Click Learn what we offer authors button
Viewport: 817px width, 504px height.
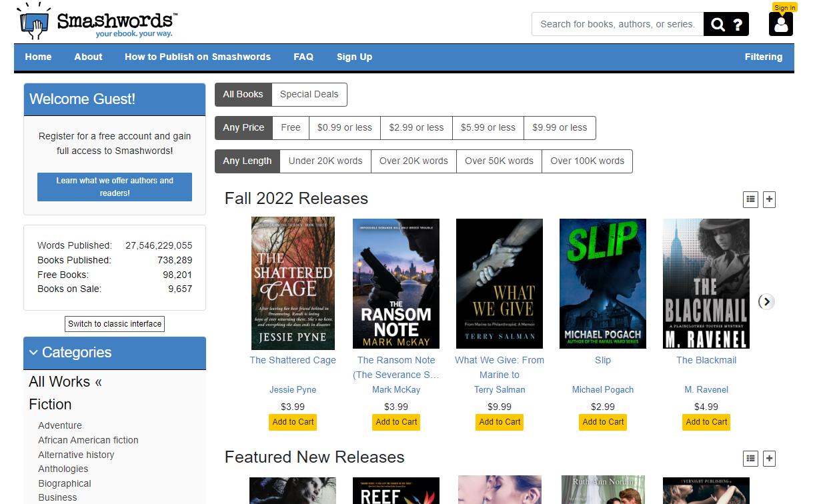(115, 187)
